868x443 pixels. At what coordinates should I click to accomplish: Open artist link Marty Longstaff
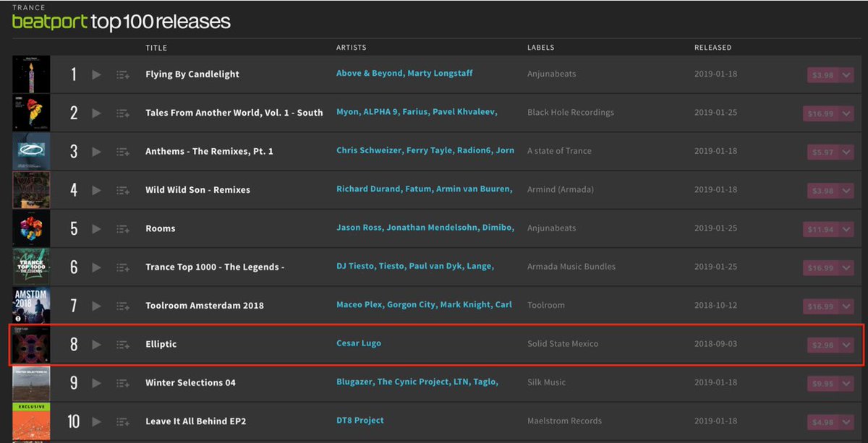coord(440,74)
